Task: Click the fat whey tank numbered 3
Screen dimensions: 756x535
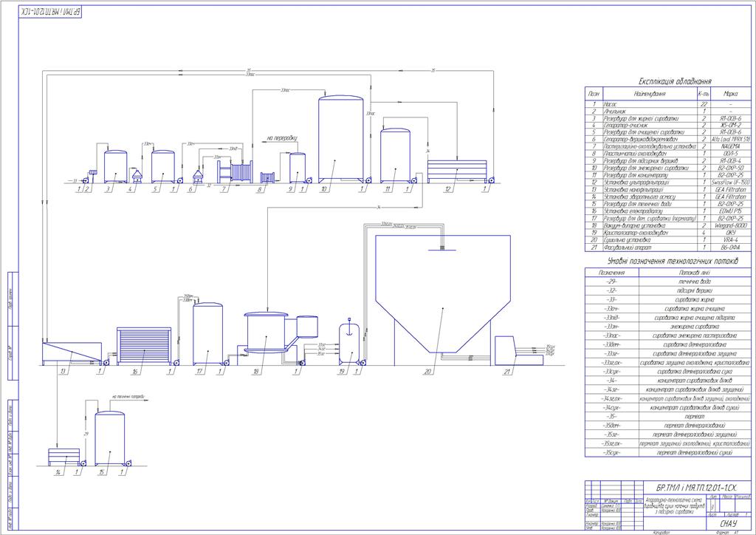Action: coord(116,167)
